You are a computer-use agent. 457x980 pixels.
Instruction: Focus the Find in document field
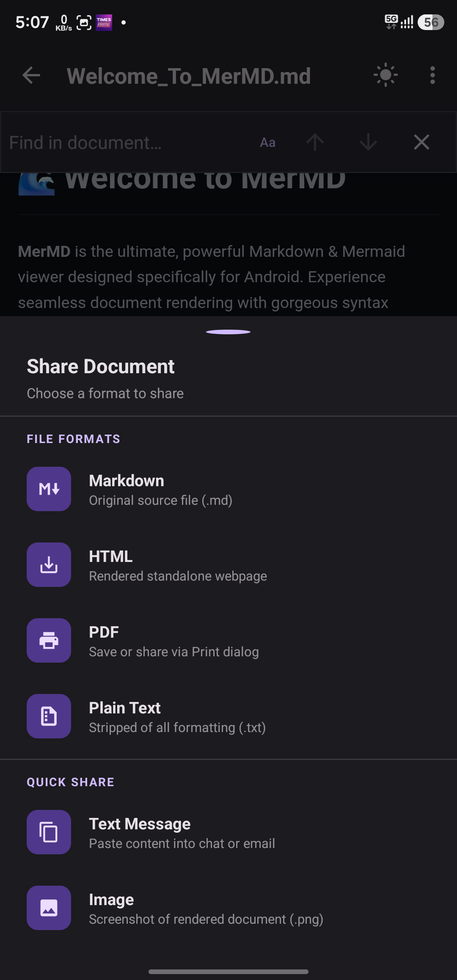click(x=127, y=143)
